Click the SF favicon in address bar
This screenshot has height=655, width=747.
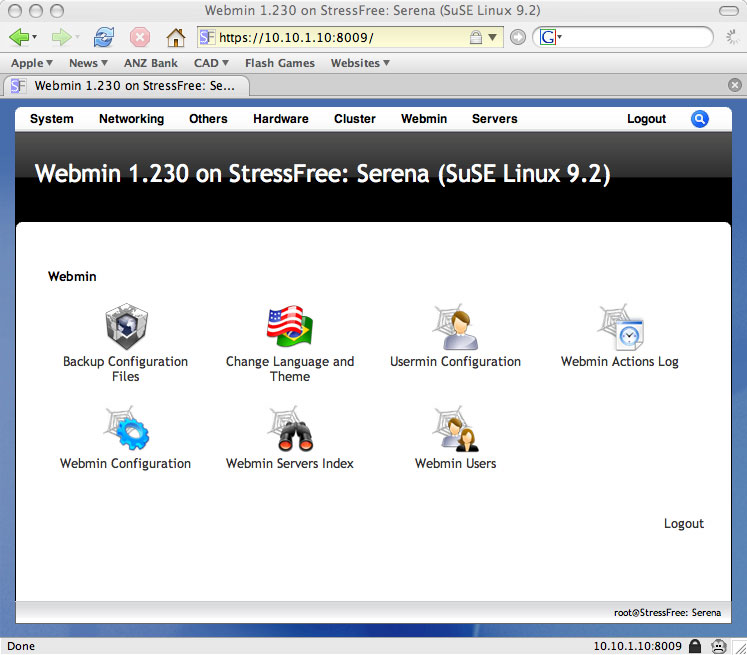(207, 37)
